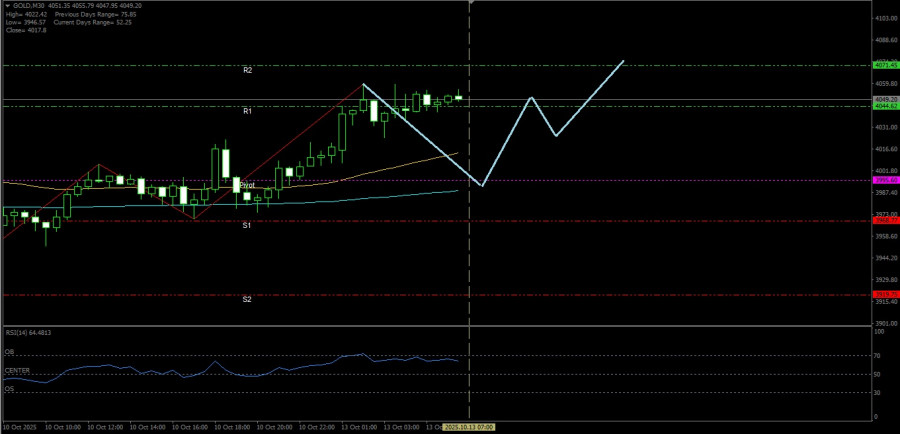Click the gray 4049.20 current price tag

coord(886,99)
